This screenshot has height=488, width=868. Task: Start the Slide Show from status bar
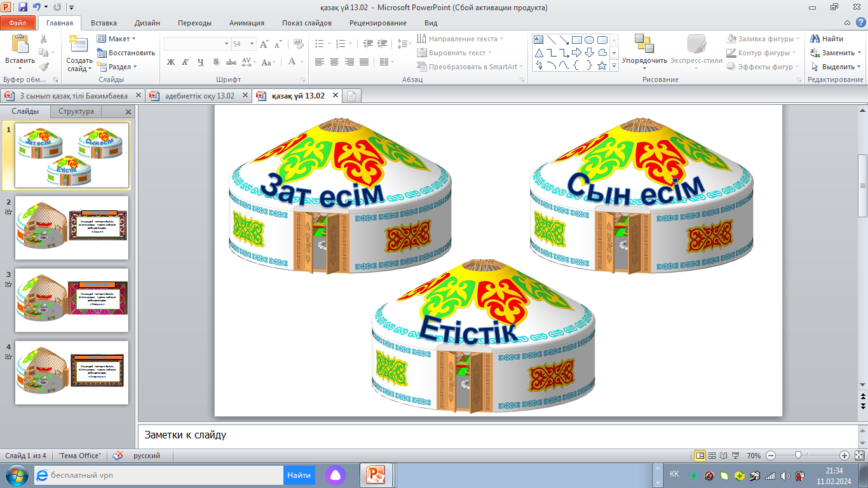pyautogui.click(x=735, y=456)
